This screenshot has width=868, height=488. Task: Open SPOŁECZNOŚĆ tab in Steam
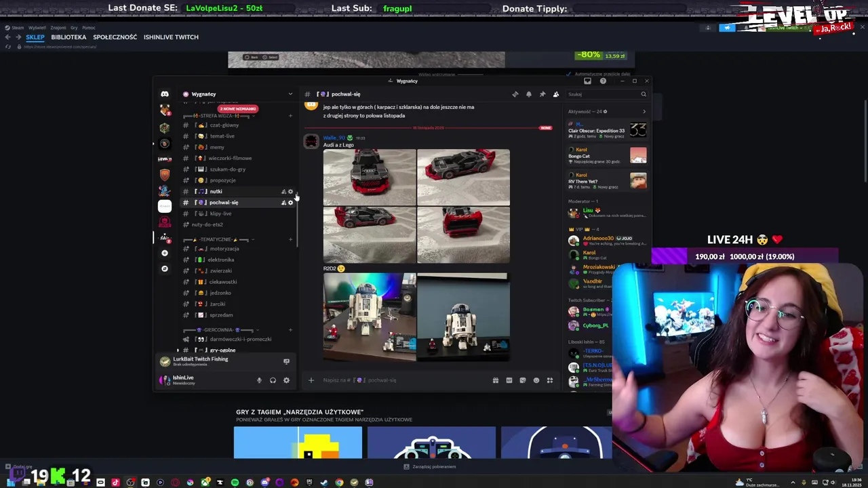pyautogui.click(x=115, y=37)
